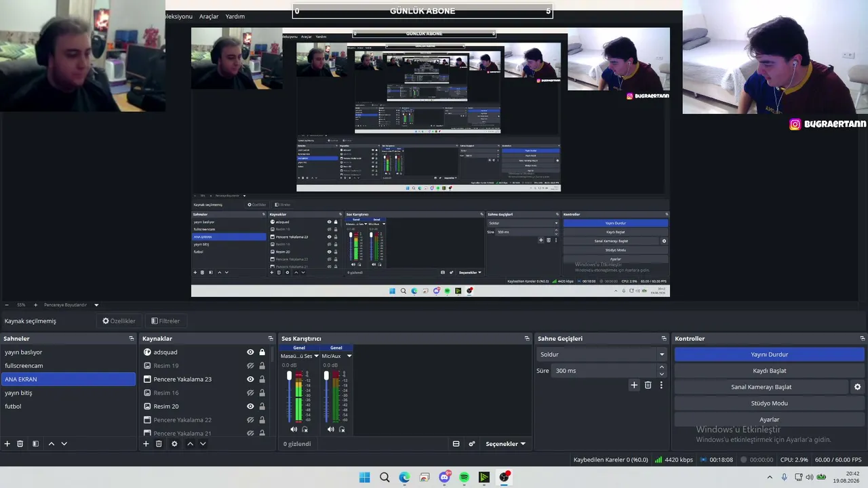Select the yayın baslıyor scene

click(68, 352)
